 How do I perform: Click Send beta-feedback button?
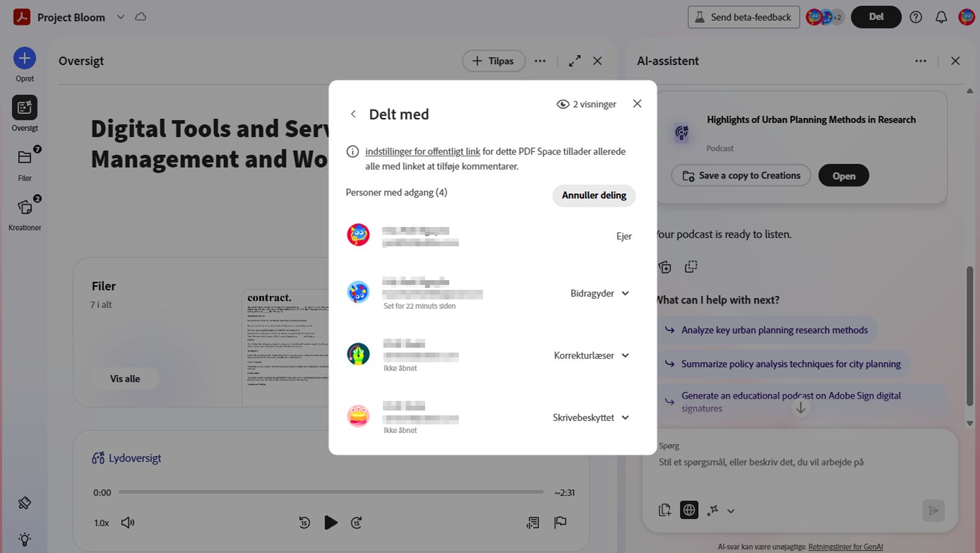(743, 17)
